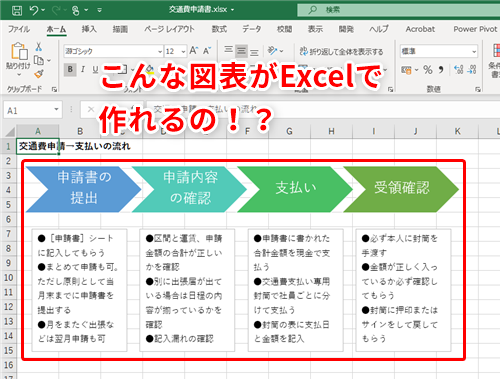Click text box starting ●［申請書］シート

point(79,290)
